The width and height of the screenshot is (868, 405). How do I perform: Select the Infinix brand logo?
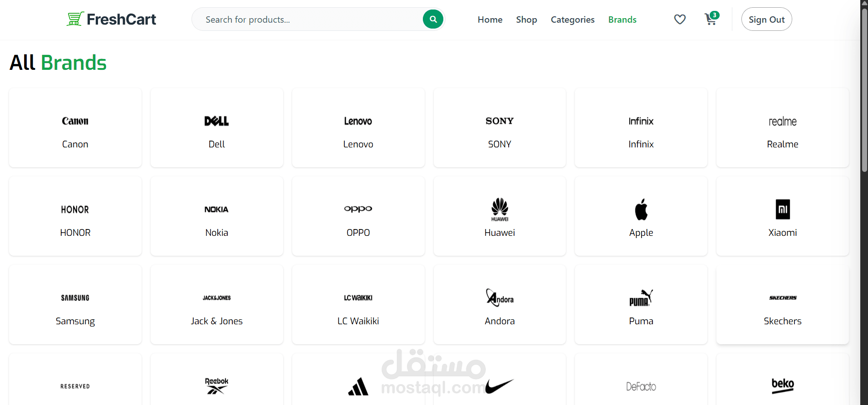[x=641, y=121]
